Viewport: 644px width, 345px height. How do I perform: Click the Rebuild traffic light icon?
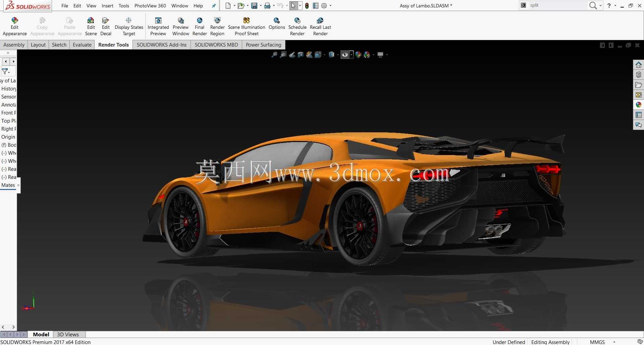click(307, 6)
